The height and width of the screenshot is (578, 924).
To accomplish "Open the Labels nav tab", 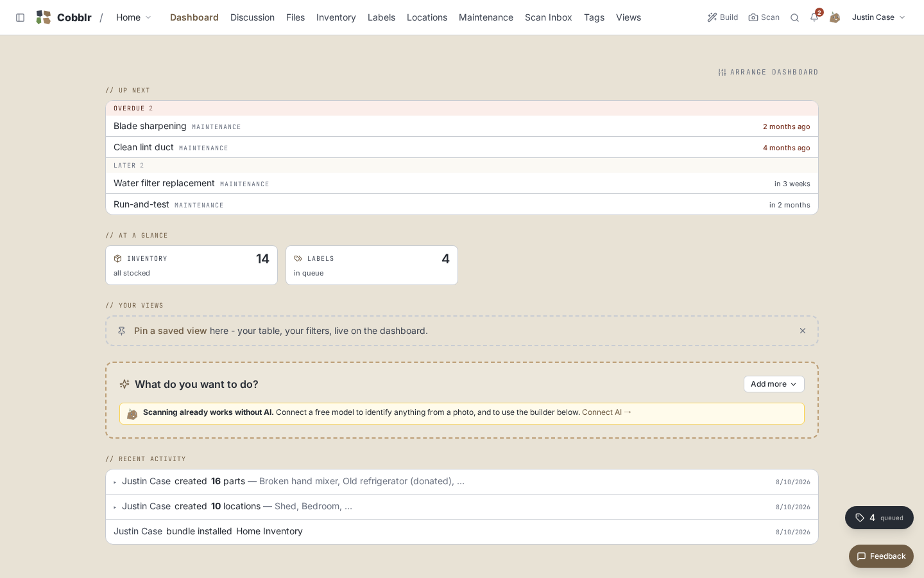I will click(x=381, y=17).
